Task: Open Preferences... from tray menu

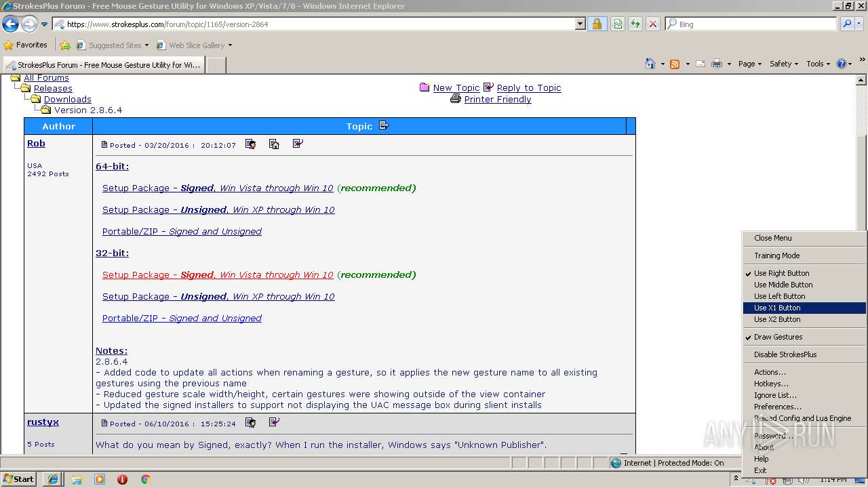Action: tap(804, 407)
